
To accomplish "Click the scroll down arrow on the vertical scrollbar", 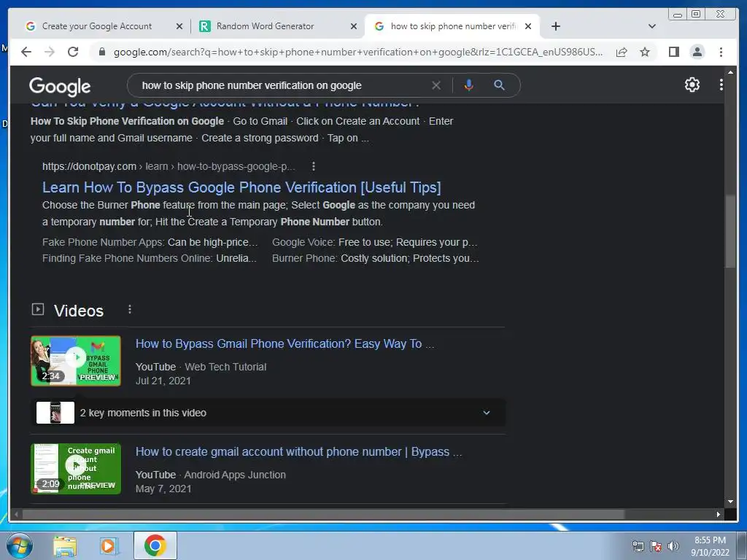I will point(730,502).
